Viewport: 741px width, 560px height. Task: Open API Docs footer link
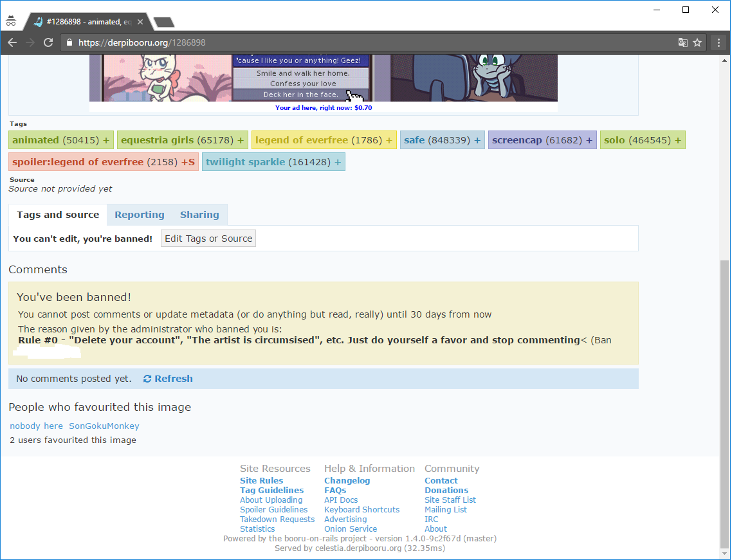point(341,500)
